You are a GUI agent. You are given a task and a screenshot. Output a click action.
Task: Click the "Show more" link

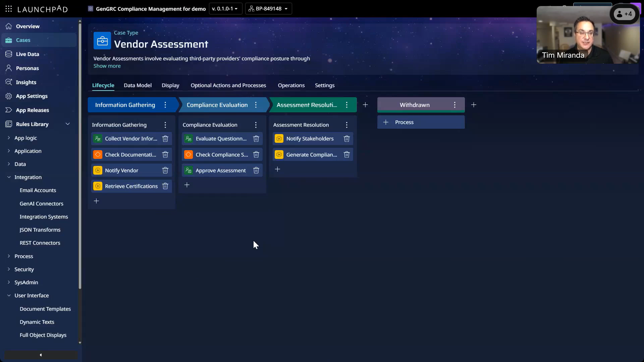(x=107, y=66)
